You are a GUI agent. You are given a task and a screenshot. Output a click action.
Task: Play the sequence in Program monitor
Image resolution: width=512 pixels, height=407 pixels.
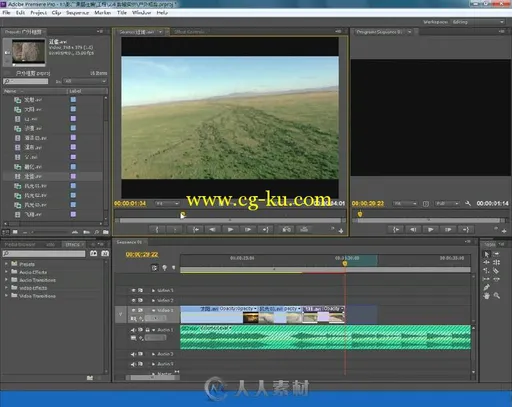coord(431,229)
